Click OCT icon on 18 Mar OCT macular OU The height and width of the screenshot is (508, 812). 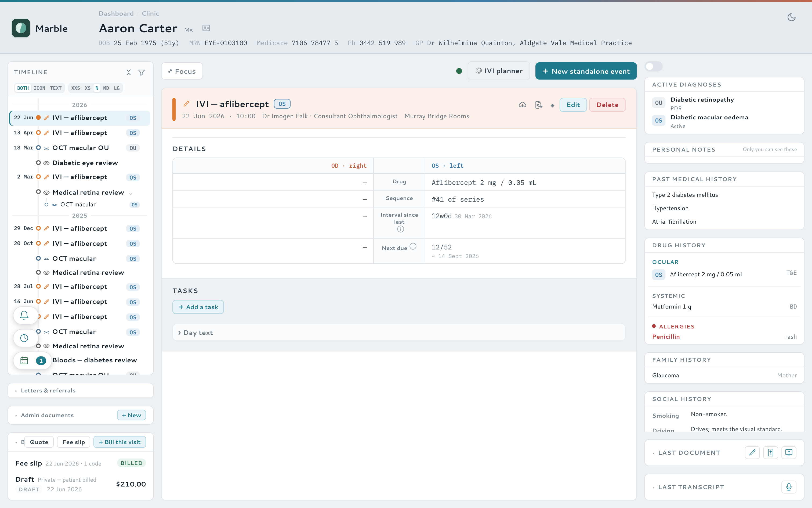click(x=47, y=148)
